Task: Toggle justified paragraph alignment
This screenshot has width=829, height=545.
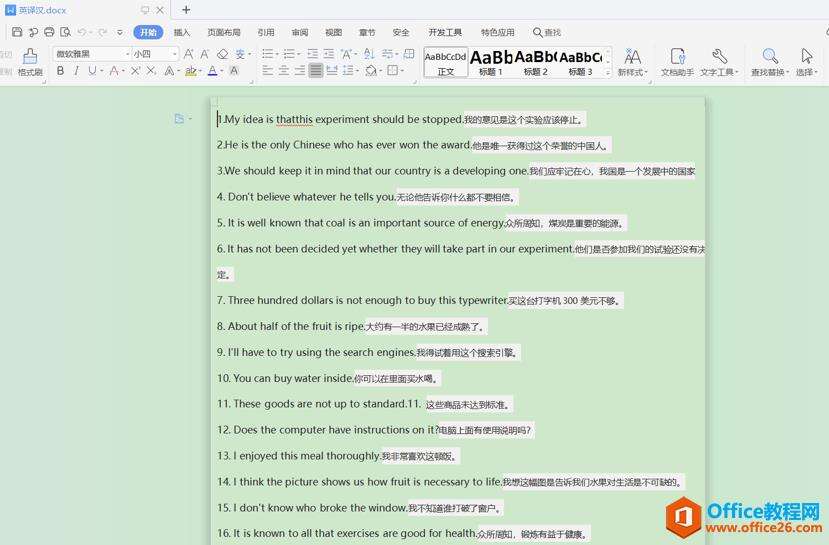Action: [316, 71]
